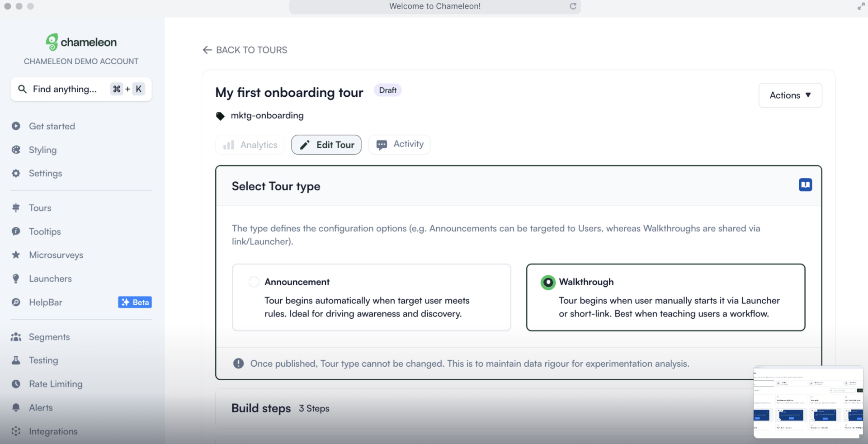Open Tours in the sidebar
The width and height of the screenshot is (868, 444).
click(x=40, y=208)
